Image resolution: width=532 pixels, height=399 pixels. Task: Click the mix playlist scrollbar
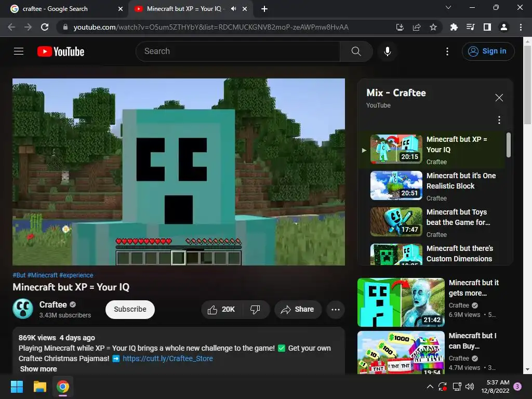click(x=508, y=145)
